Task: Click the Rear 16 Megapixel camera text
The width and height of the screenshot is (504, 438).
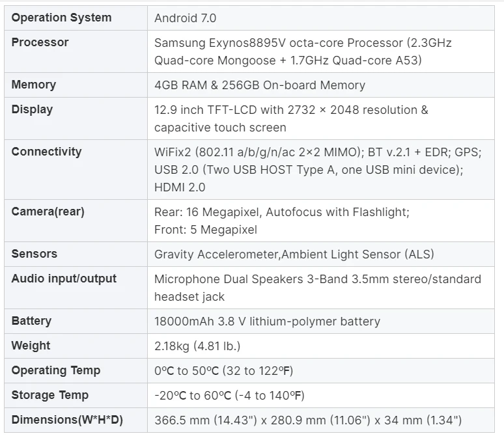Action: (x=281, y=221)
